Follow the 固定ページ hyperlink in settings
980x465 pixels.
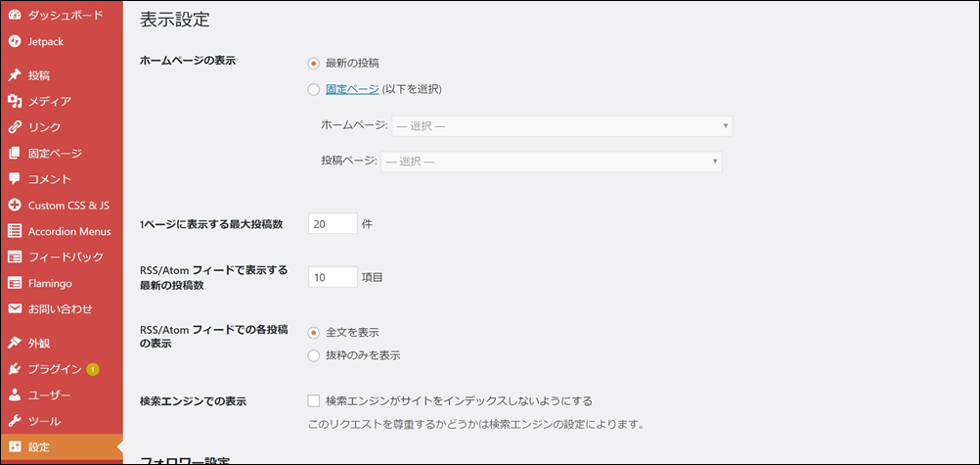pos(352,89)
